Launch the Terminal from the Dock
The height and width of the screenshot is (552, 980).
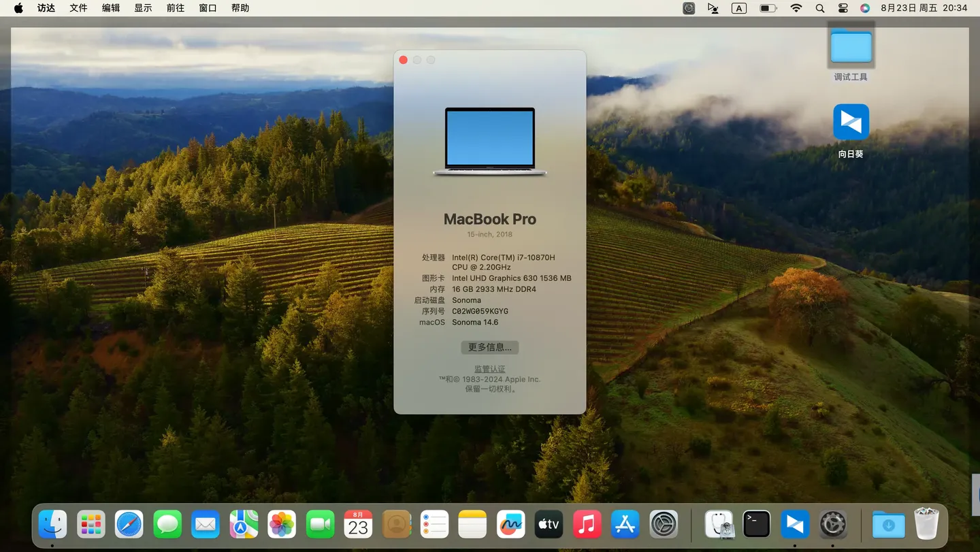[x=756, y=524]
